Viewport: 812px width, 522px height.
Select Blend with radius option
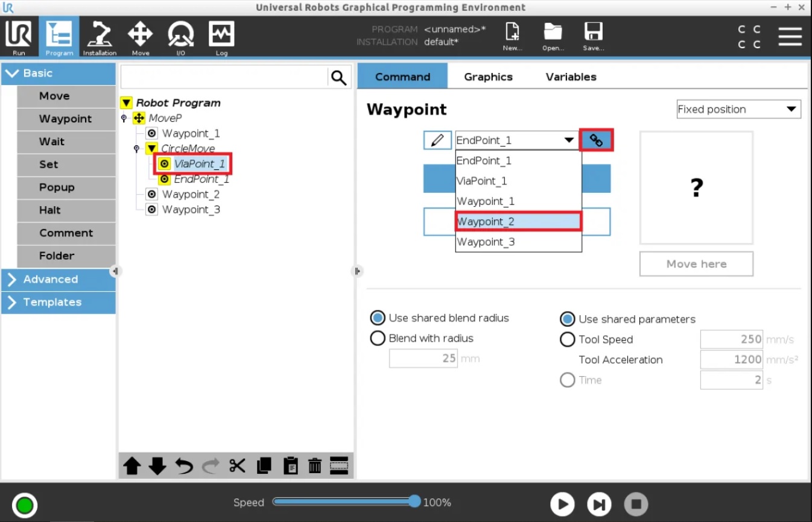coord(378,338)
